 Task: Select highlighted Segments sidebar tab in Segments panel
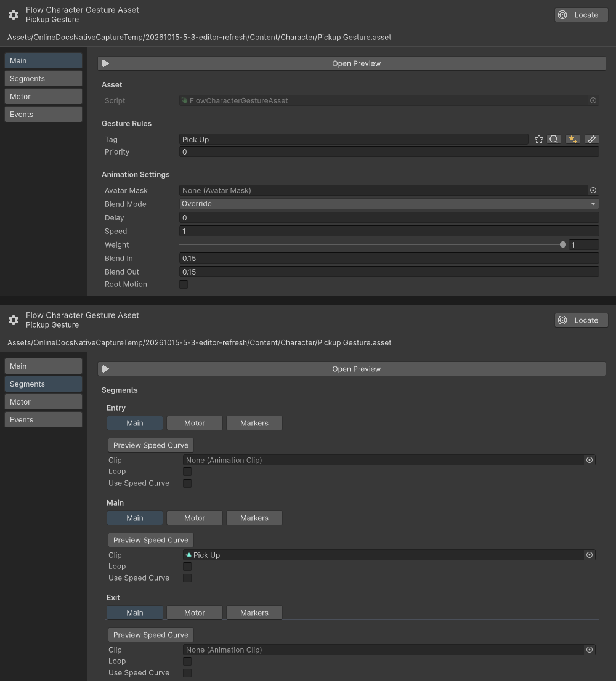tap(44, 384)
